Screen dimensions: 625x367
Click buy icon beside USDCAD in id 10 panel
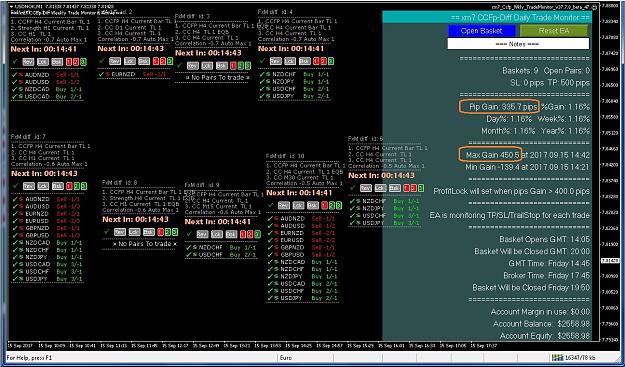[276, 284]
